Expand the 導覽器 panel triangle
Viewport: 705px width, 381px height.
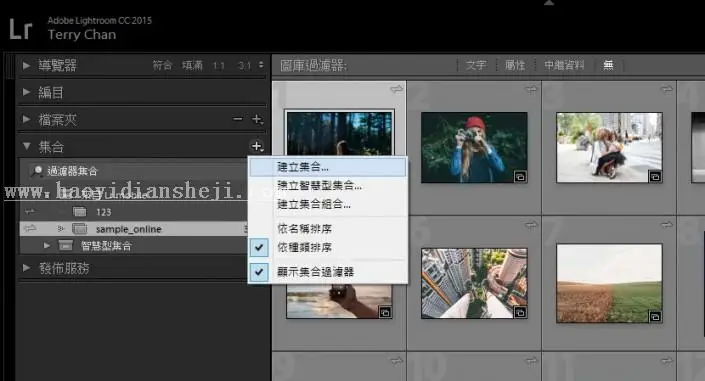[26, 66]
